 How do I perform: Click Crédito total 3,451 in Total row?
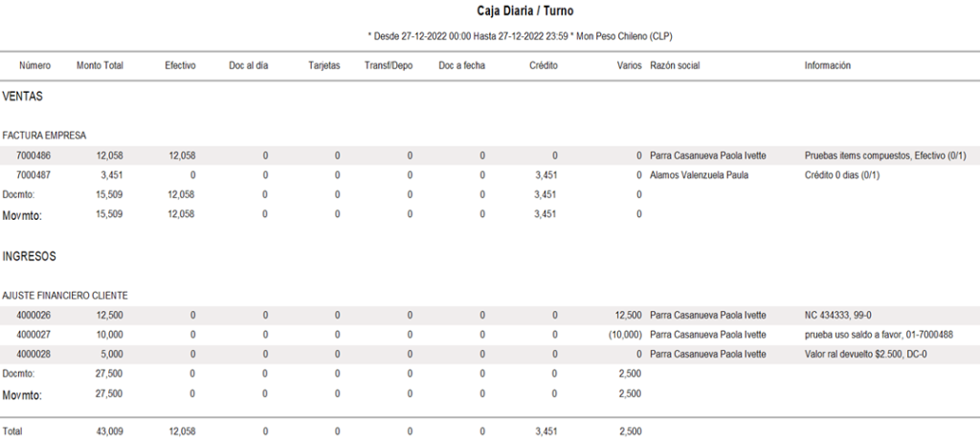(x=546, y=431)
